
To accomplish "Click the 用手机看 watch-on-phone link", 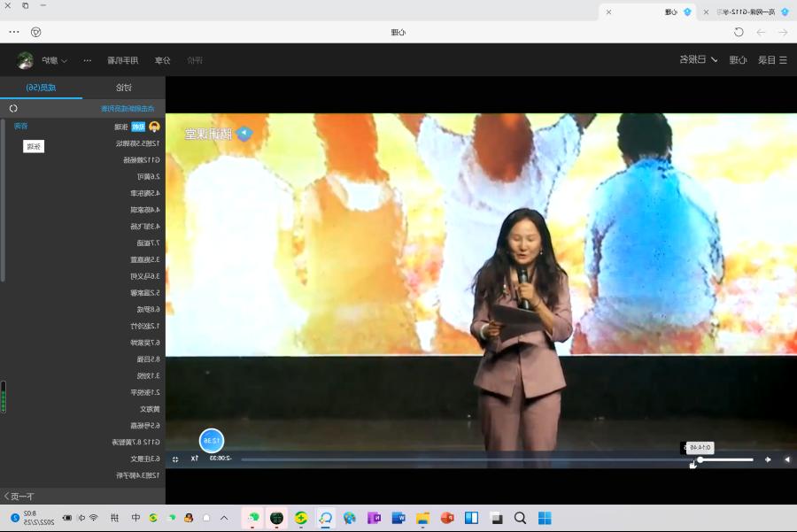I will (x=123, y=60).
